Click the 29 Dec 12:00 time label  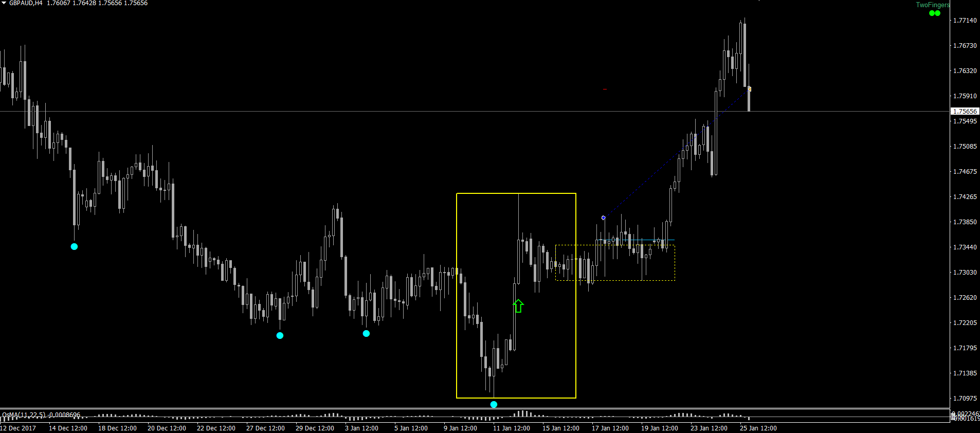(315, 428)
